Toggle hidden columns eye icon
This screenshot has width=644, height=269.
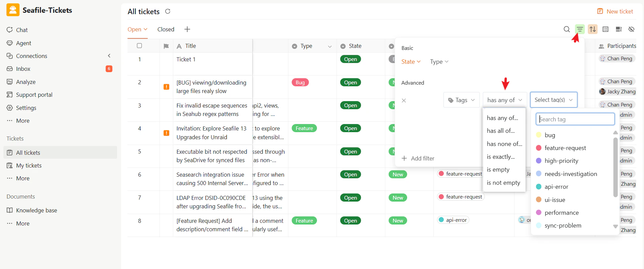click(x=632, y=29)
